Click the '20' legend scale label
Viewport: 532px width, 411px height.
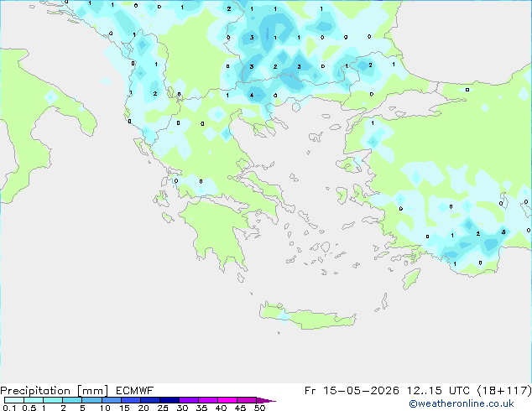pyautogui.click(x=143, y=408)
